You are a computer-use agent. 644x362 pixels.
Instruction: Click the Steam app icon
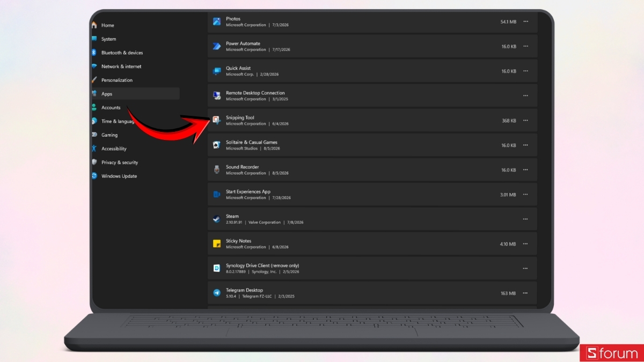[x=217, y=219]
